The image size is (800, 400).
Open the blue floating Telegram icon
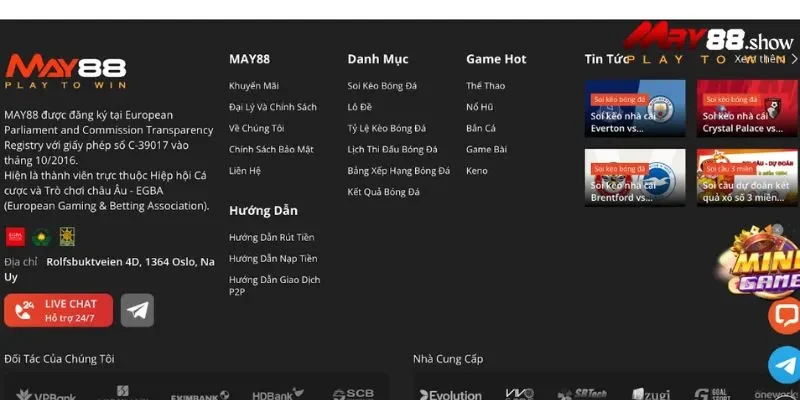coord(785,364)
